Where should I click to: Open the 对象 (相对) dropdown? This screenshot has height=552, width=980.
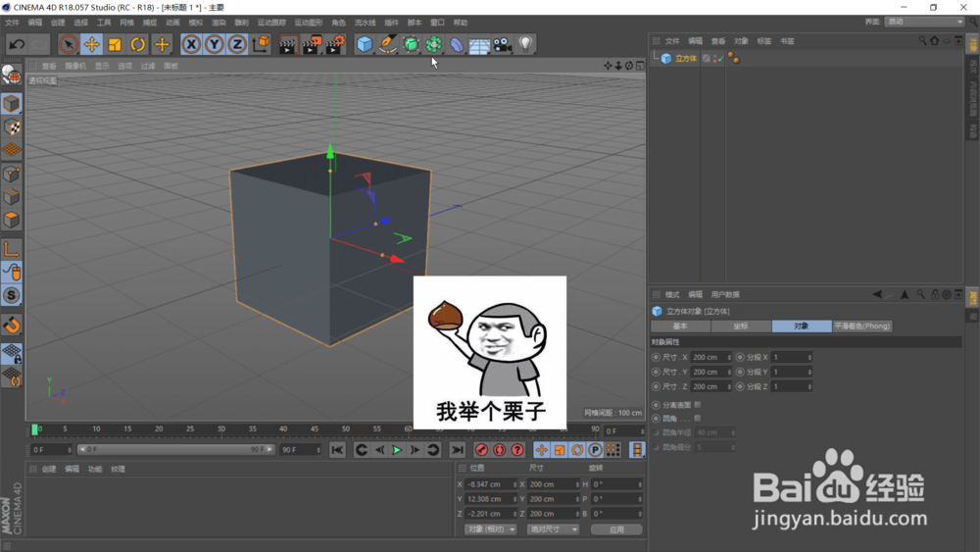point(491,529)
